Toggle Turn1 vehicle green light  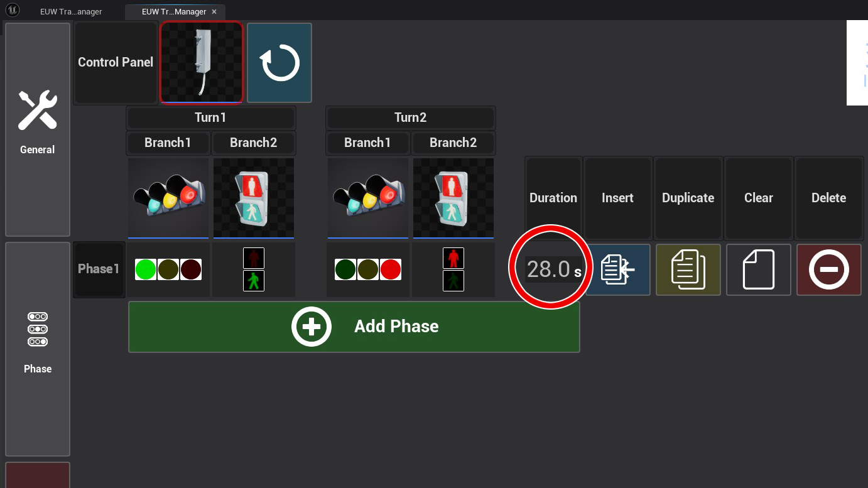[146, 269]
